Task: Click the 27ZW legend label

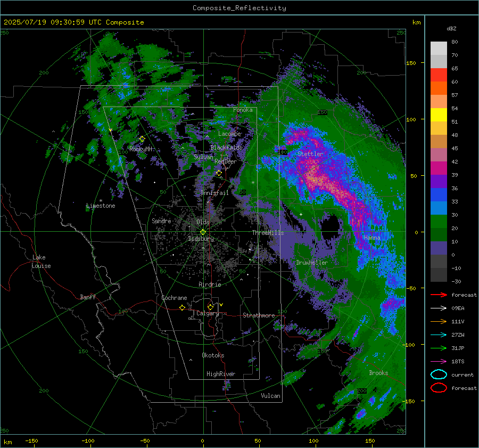Action: (x=458, y=335)
